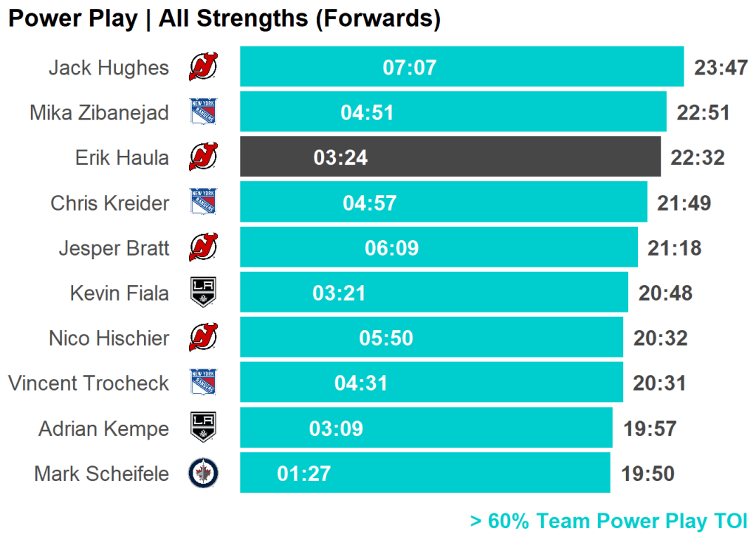756x540 pixels.
Task: Click the Devils logo beside Jack Hughes
Action: [x=203, y=67]
